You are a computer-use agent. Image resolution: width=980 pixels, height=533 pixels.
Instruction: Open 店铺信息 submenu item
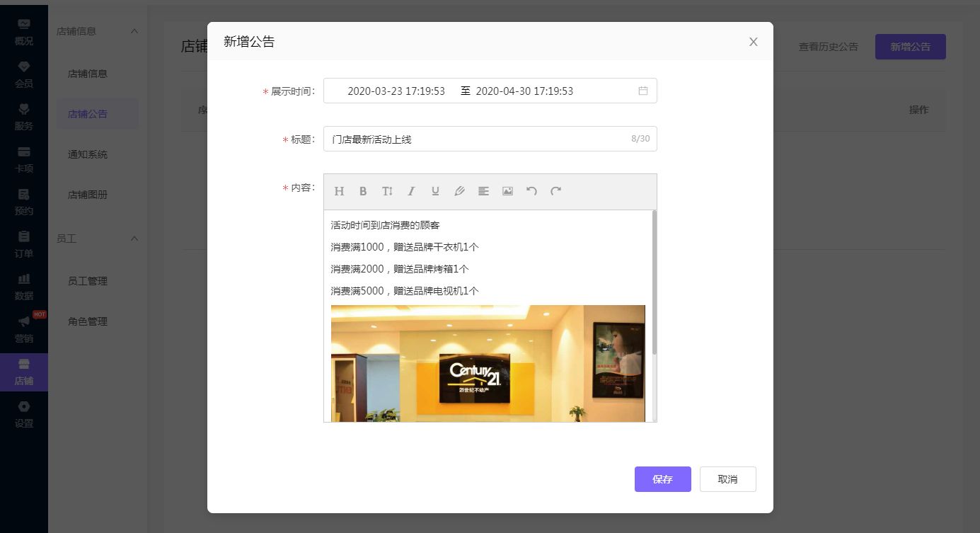click(88, 74)
